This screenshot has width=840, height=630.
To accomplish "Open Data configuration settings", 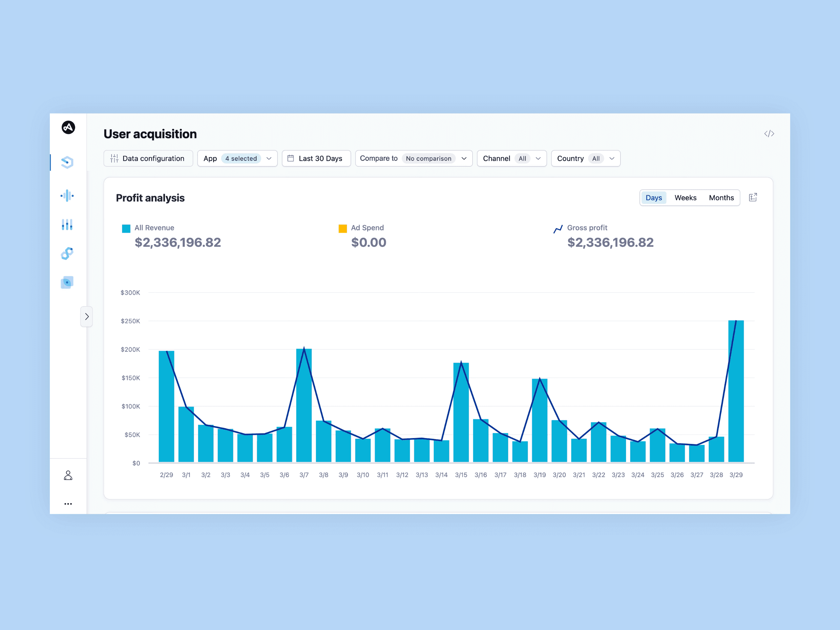I will tap(148, 158).
